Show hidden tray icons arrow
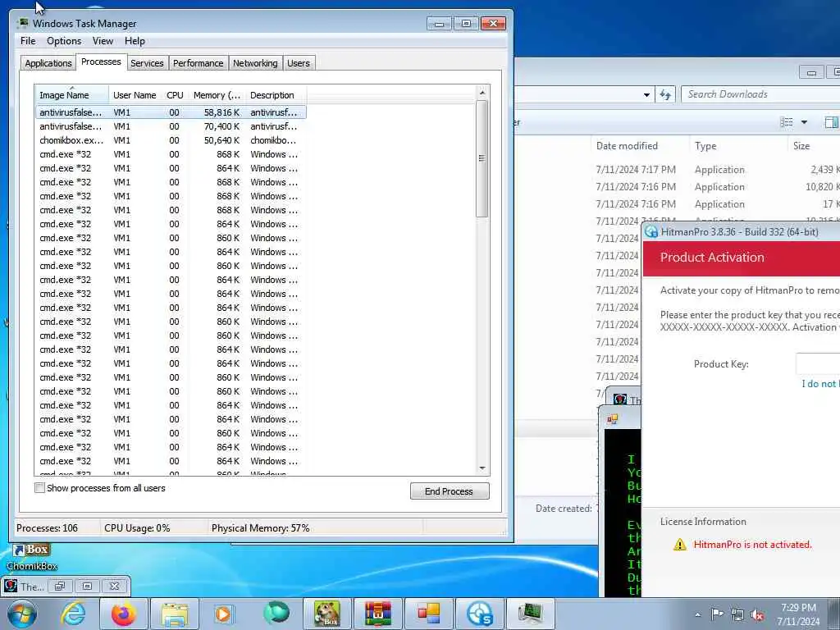The image size is (840, 630). pos(697,614)
